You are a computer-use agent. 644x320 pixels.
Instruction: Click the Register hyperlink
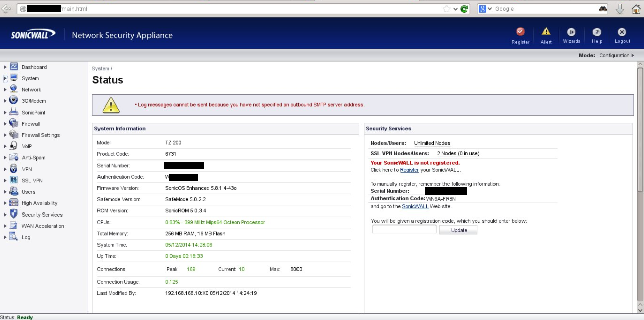[409, 170]
